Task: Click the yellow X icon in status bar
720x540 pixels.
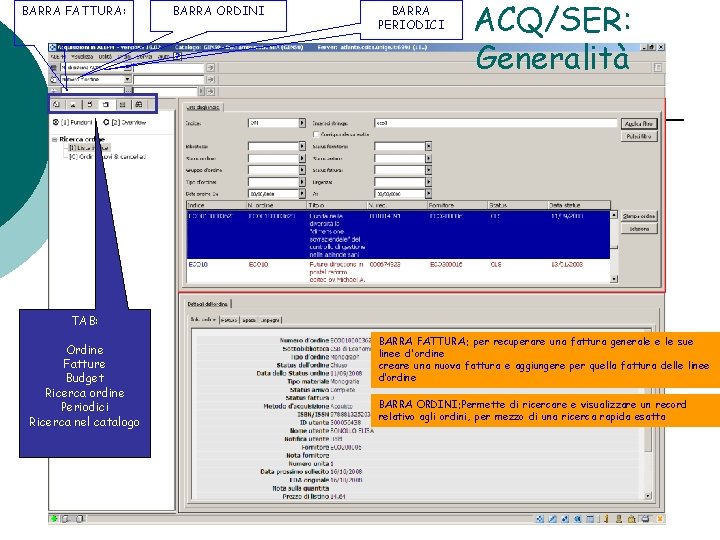Action: [x=660, y=519]
